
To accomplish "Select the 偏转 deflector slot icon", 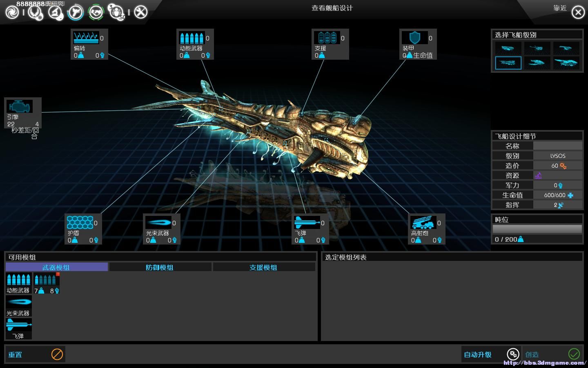I will (86, 38).
